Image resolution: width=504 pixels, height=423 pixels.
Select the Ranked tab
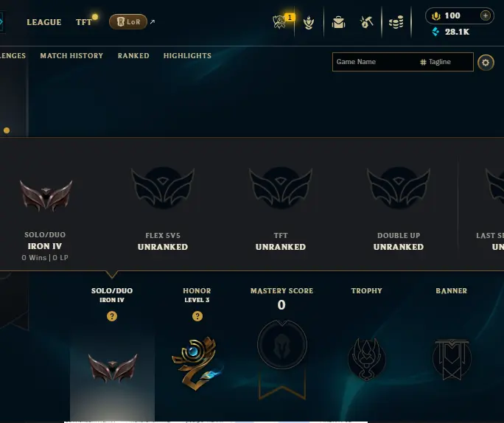pos(133,55)
